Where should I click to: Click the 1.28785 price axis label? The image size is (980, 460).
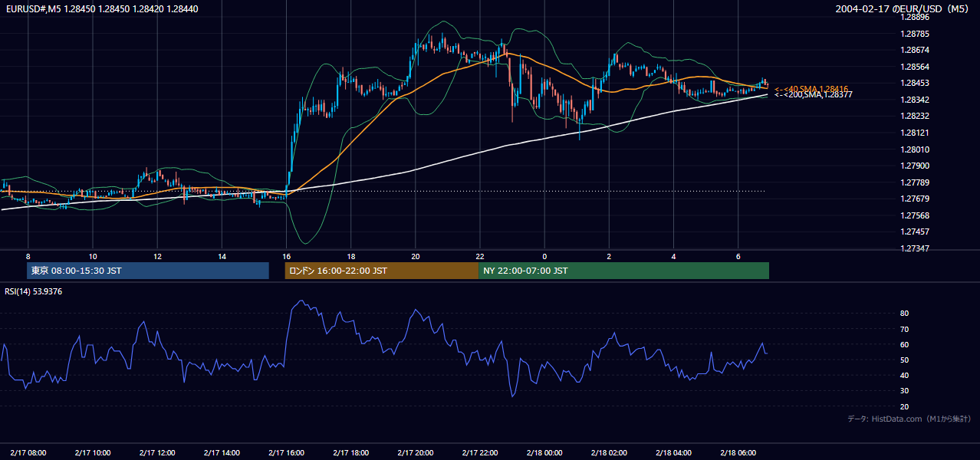click(916, 34)
